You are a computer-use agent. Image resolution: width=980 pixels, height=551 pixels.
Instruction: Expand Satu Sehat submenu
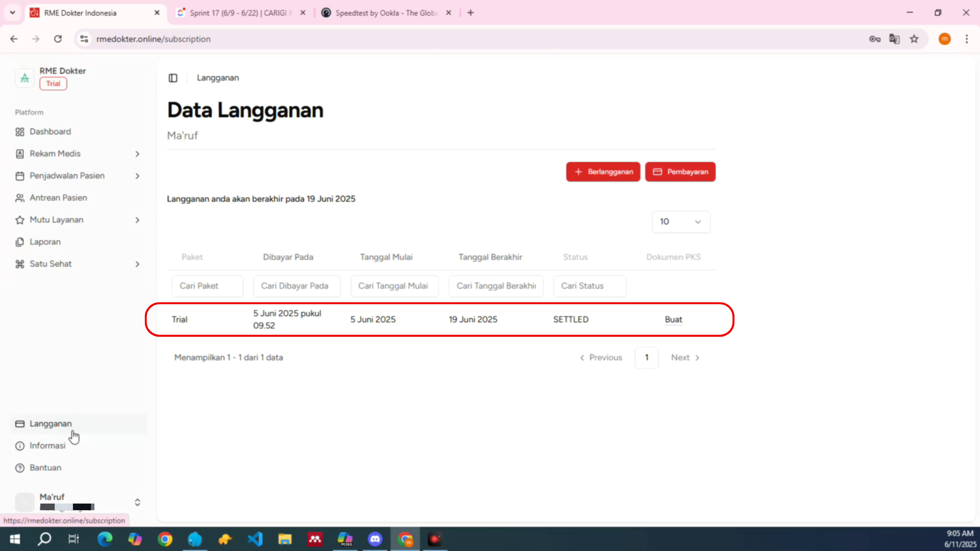coord(137,264)
